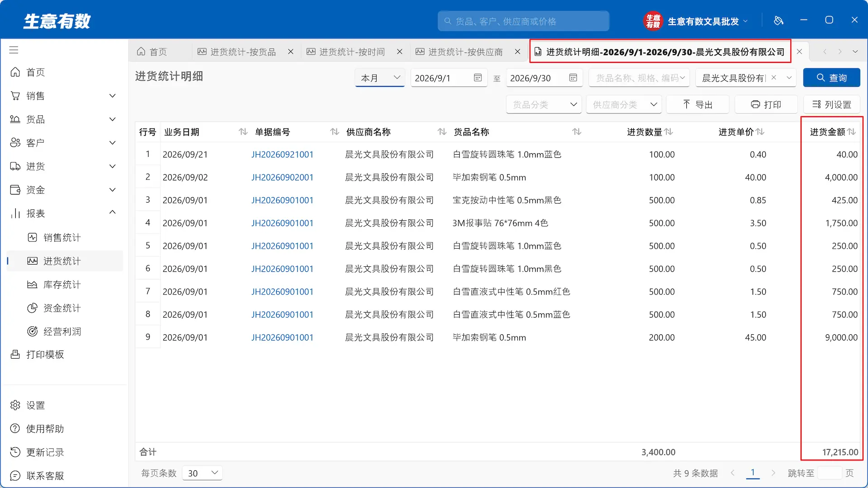
Task: Toggle the hamburger sidebar menu icon
Action: 14,50
